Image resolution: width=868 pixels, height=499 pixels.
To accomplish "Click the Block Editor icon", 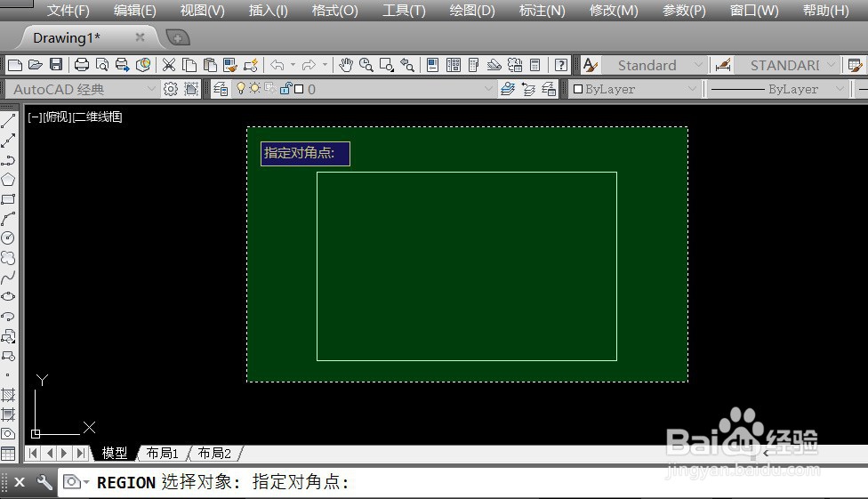I will [x=251, y=65].
